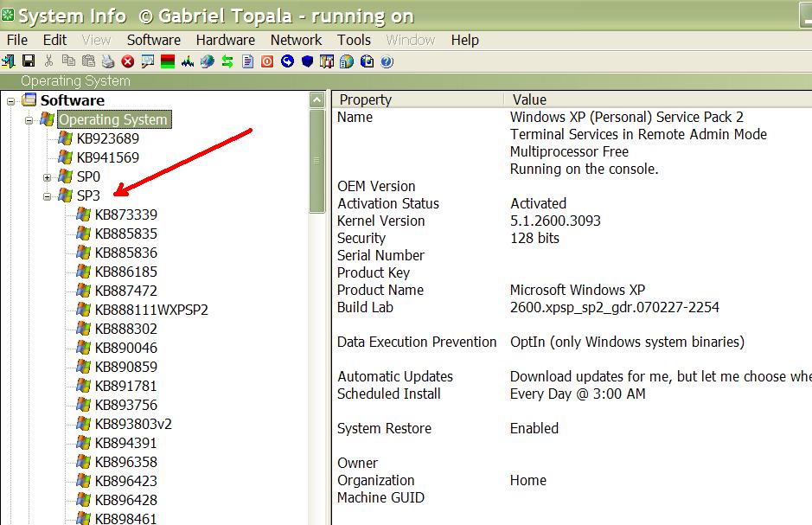Click the blue question mark help icon
The width and height of the screenshot is (812, 525).
click(387, 62)
